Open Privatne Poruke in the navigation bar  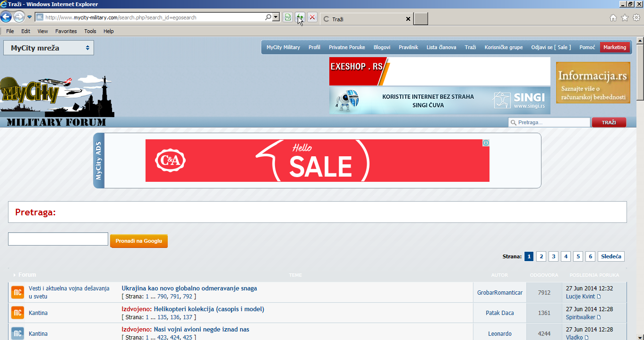pyautogui.click(x=347, y=47)
